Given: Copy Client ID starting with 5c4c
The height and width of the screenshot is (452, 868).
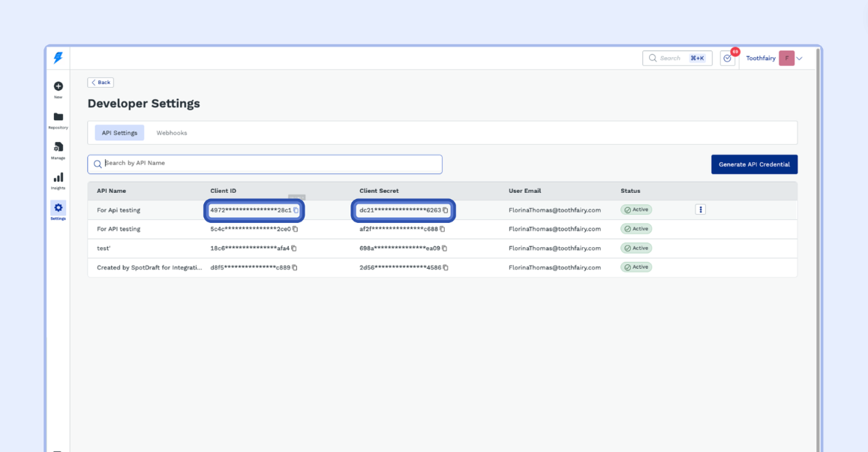Looking at the screenshot, I should click(295, 229).
